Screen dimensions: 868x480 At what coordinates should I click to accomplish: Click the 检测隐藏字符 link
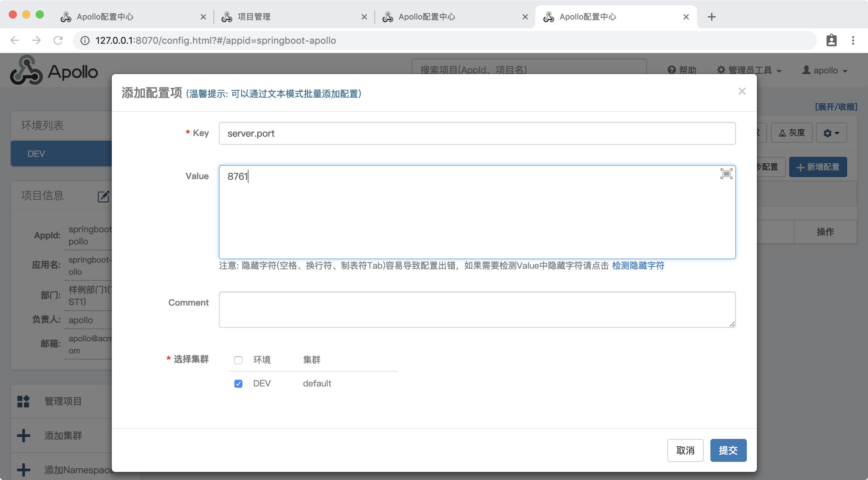pyautogui.click(x=638, y=266)
